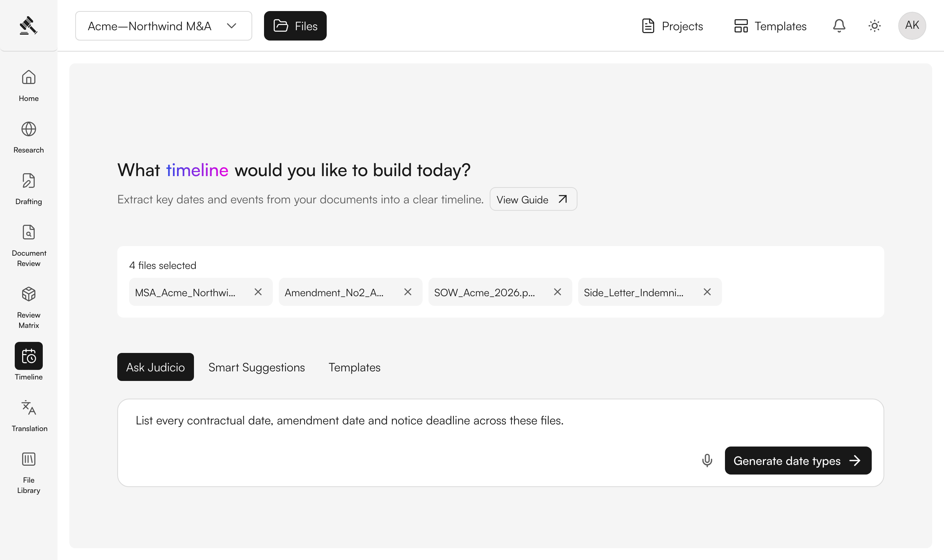Open Document Review
The height and width of the screenshot is (560, 944).
click(x=29, y=245)
